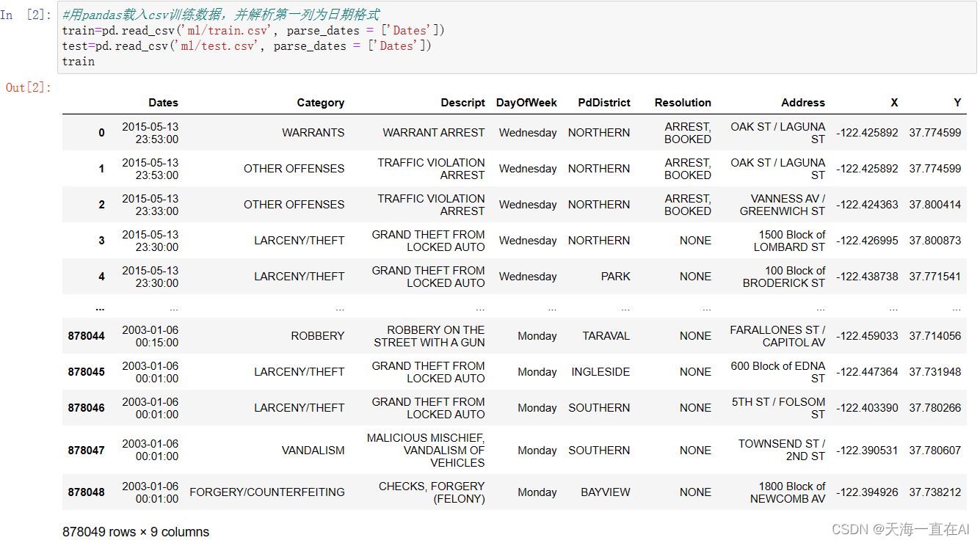Click MALICIOUS MISCHIEF, VANDALISM OF VEHICLES cell
This screenshot has width=980, height=543.
(426, 451)
